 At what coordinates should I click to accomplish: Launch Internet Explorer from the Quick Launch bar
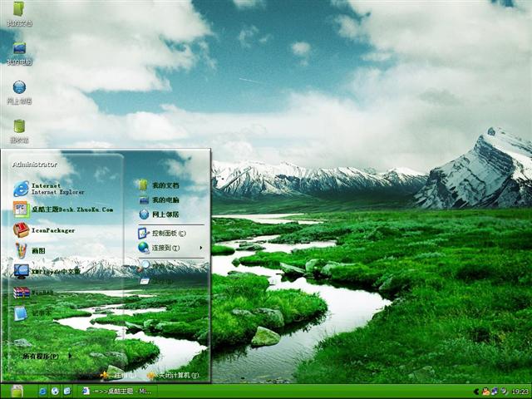42,392
